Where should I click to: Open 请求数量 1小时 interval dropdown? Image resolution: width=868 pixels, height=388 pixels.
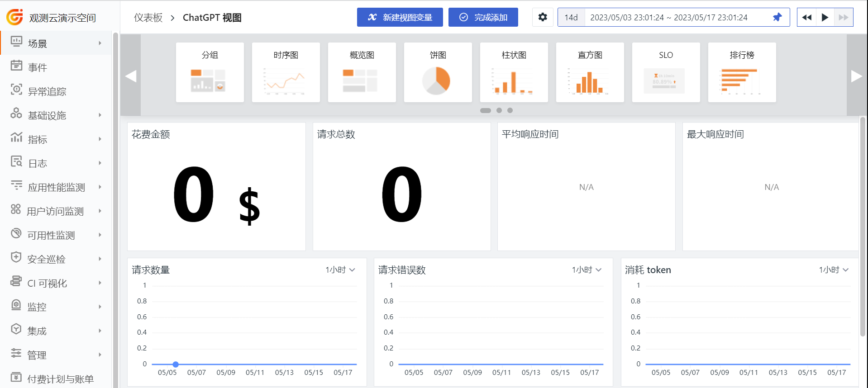(x=340, y=270)
